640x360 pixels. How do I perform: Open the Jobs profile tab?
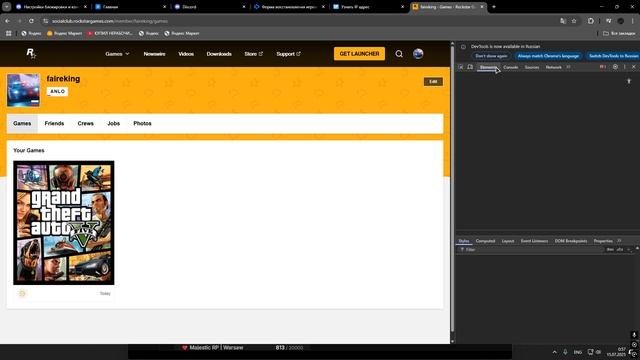coord(113,123)
